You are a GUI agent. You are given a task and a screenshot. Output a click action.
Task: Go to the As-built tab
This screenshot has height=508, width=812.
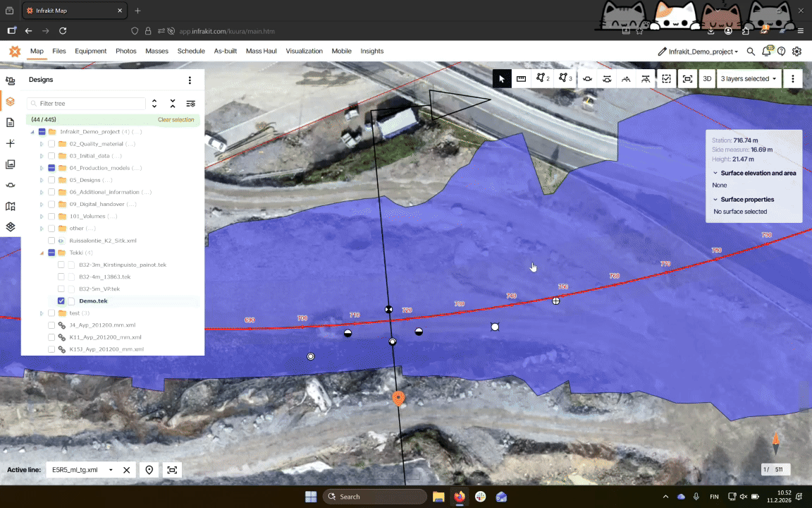click(225, 52)
